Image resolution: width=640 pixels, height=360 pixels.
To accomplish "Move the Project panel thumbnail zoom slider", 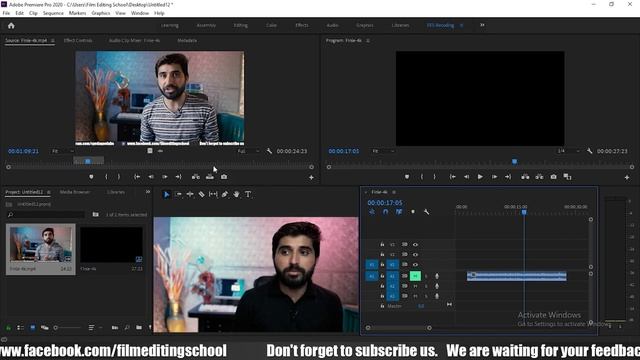I will (56, 327).
